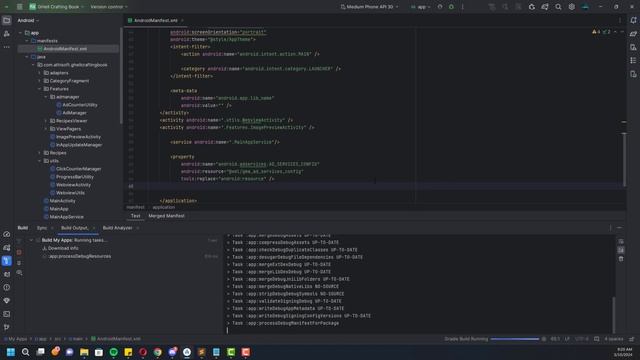Open the main hamburger menu
The width and height of the screenshot is (640, 360).
19,7
